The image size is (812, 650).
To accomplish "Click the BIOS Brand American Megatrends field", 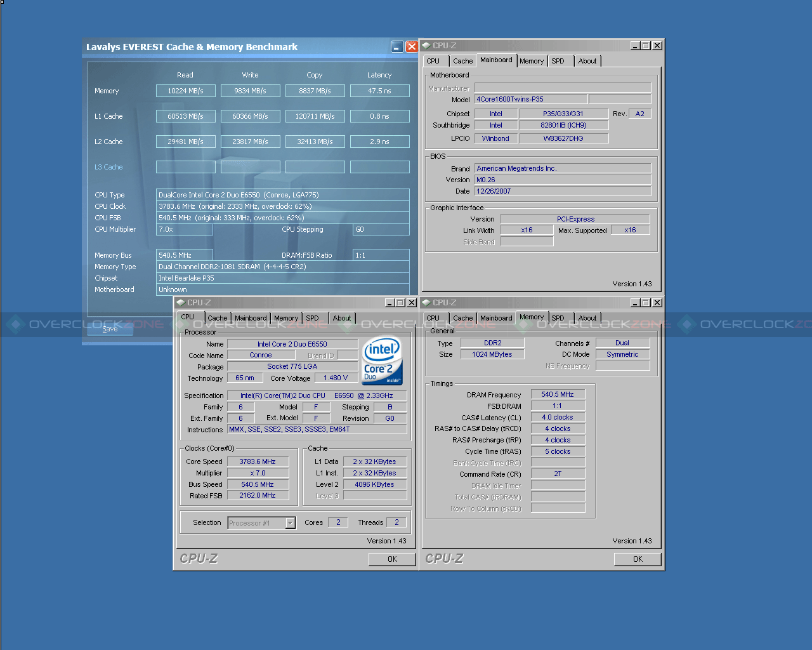I will pos(563,169).
